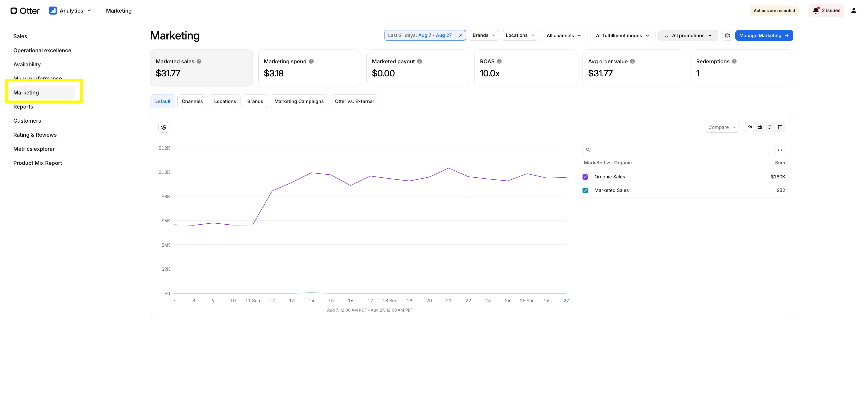The image size is (868, 398).
Task: Click the Marketed vs. Organic column header
Action: 608,163
